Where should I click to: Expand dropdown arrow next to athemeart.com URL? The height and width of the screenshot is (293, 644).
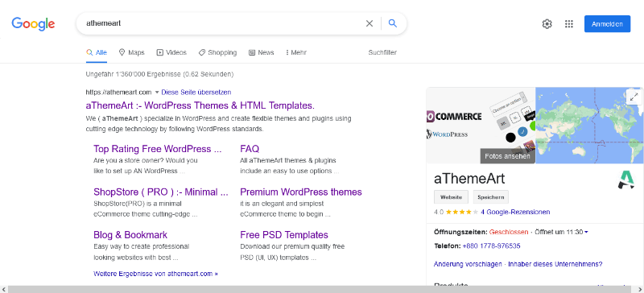[156, 92]
